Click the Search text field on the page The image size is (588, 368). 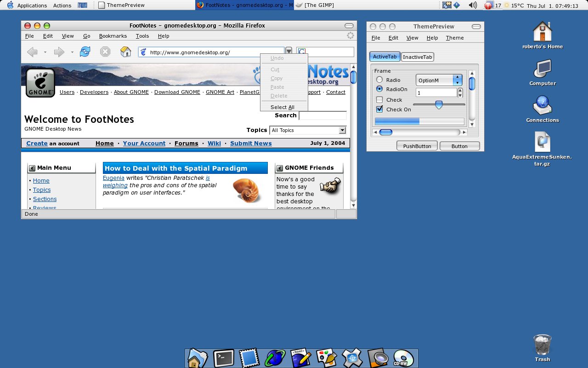point(323,115)
